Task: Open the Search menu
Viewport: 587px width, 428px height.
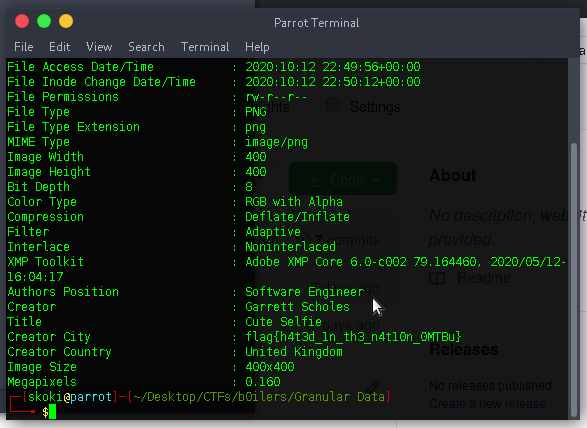Action: tap(146, 47)
